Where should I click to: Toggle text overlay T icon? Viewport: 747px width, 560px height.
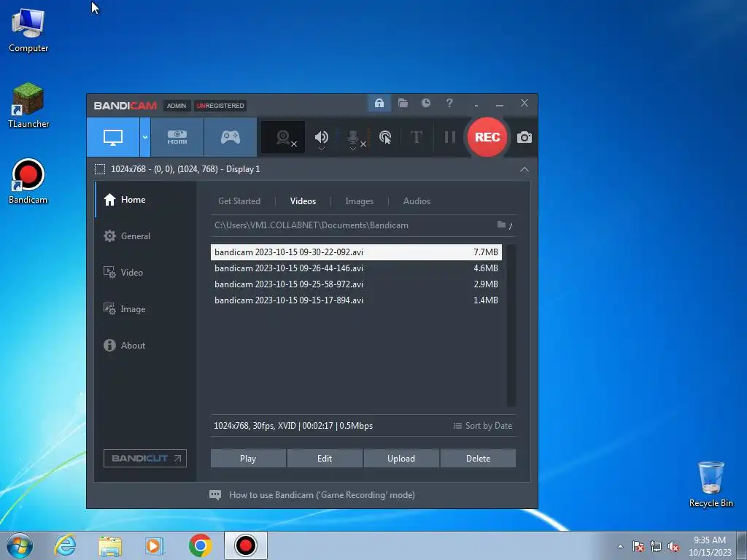pyautogui.click(x=417, y=138)
